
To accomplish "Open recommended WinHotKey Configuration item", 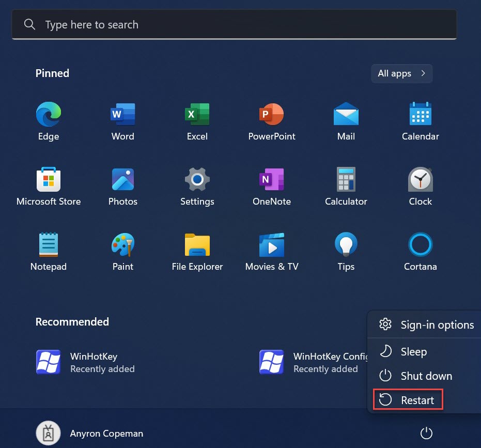I will pyautogui.click(x=313, y=362).
